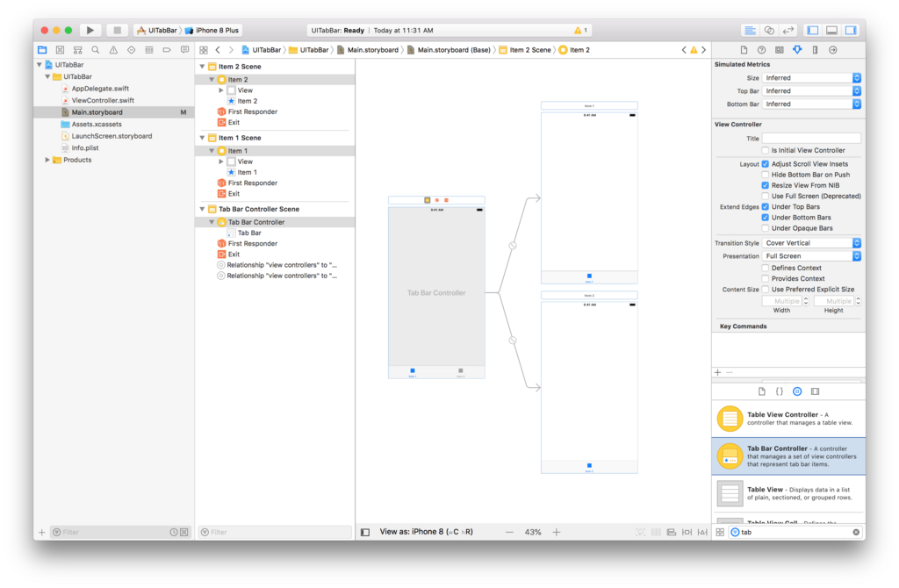
Task: Open the Quick Help inspector
Action: tap(761, 50)
